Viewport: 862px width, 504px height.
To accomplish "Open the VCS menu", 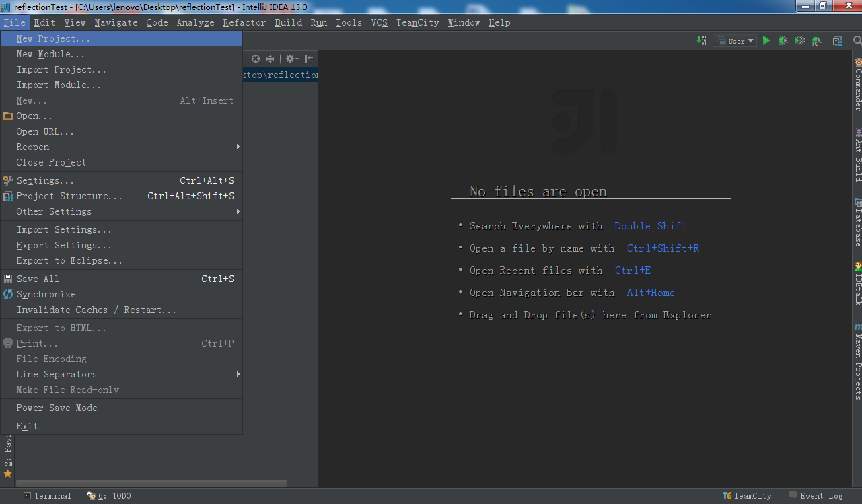I will 380,22.
